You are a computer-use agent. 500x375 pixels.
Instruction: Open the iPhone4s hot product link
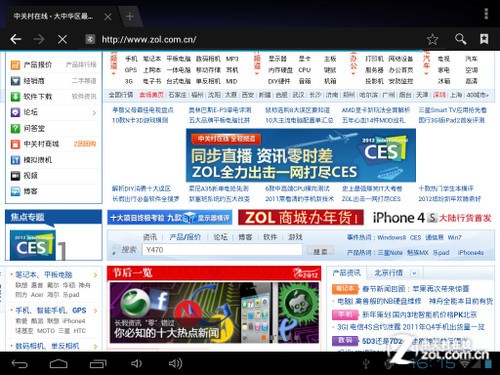[x=471, y=252]
